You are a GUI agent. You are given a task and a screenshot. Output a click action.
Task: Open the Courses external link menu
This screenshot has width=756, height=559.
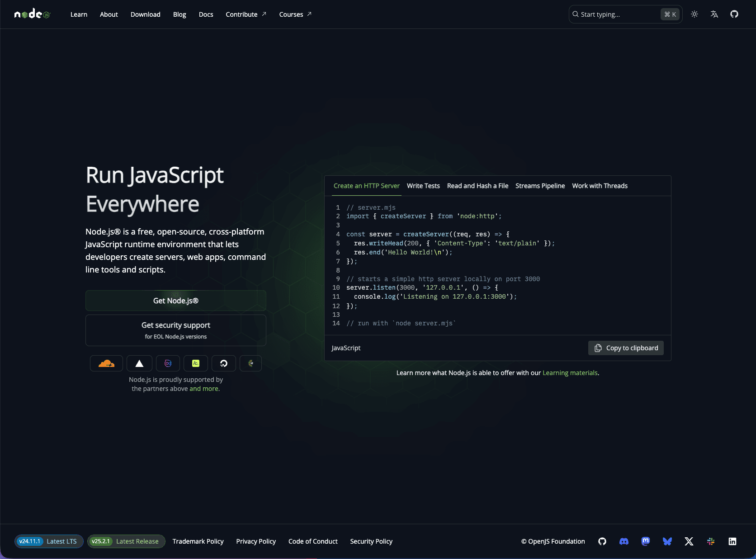[295, 14]
